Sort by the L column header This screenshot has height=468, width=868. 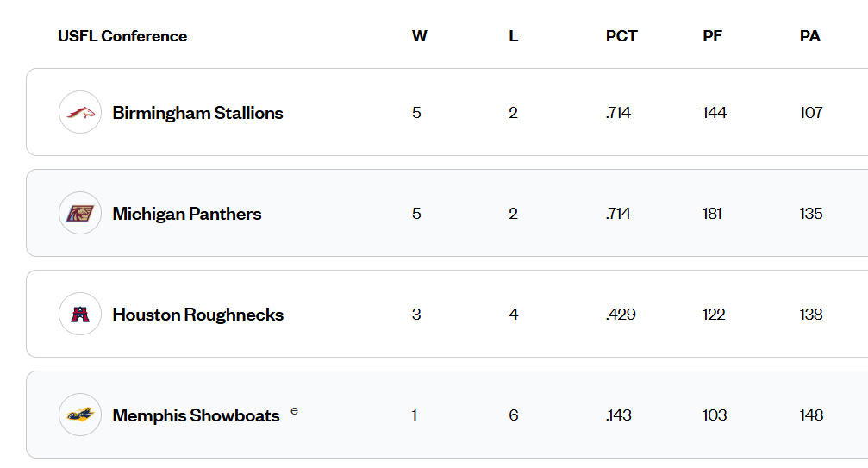pos(514,36)
